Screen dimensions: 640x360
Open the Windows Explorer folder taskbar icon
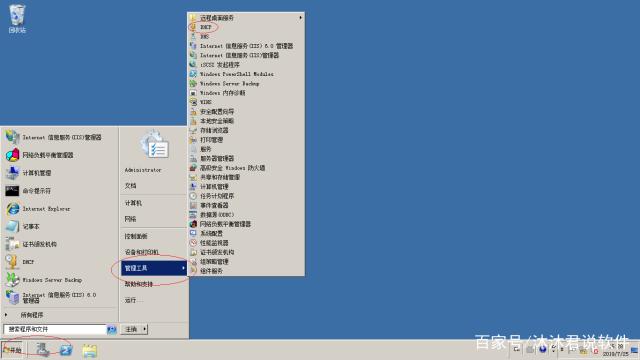89,351
